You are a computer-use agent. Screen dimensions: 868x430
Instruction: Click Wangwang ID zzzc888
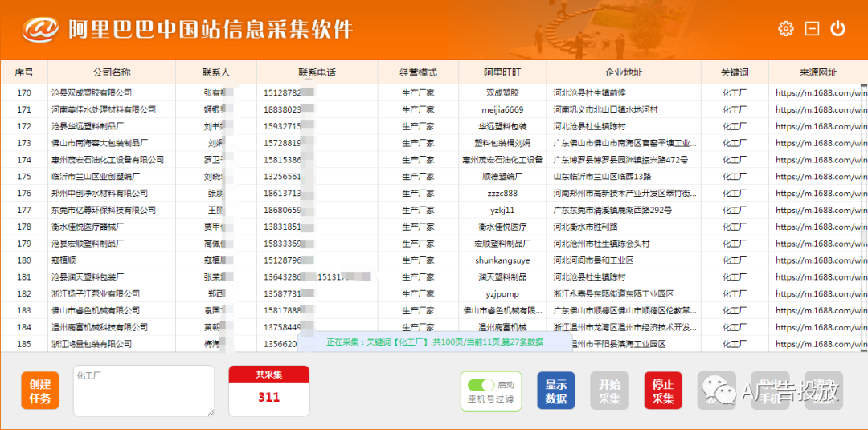502,193
